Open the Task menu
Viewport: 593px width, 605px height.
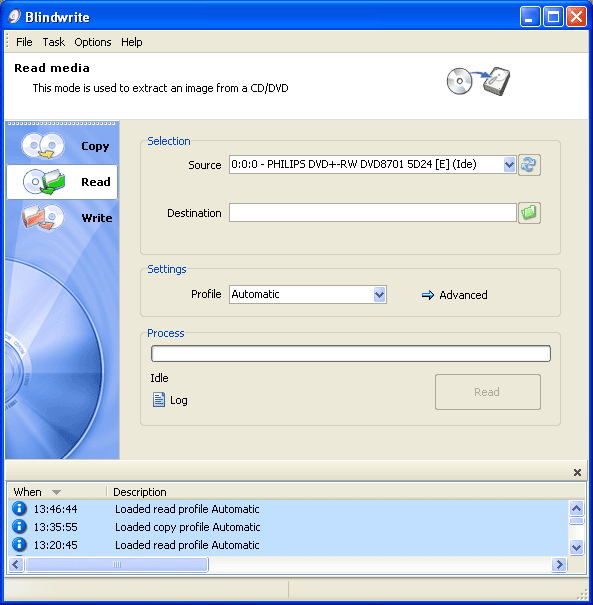[x=53, y=42]
